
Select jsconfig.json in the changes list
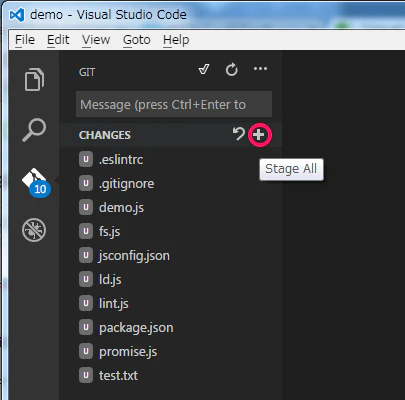click(x=171, y=255)
